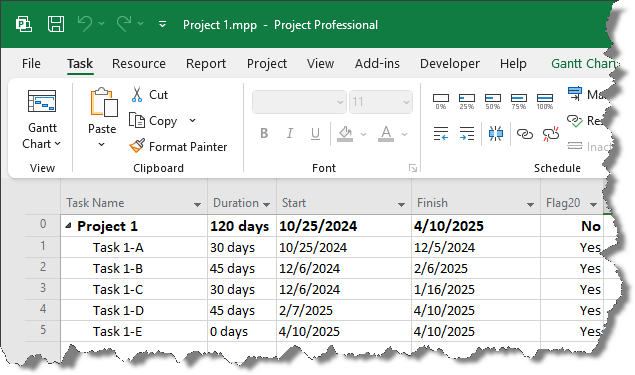Click Link the Selected Tasks icon

(524, 134)
